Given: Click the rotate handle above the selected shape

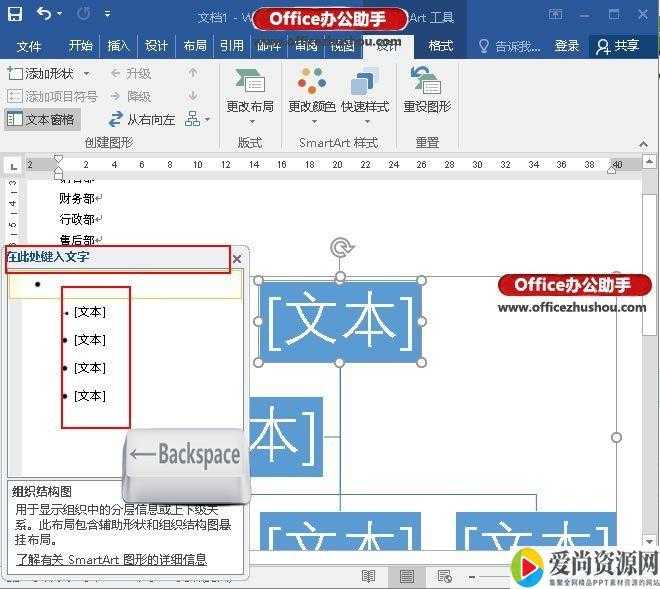Looking at the screenshot, I should tap(341, 247).
